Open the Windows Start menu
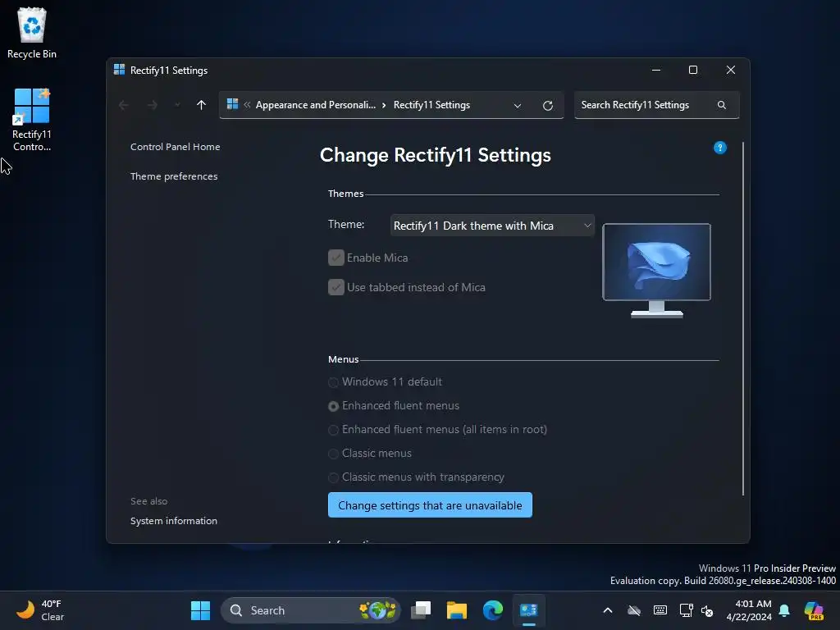This screenshot has width=840, height=630. (200, 610)
